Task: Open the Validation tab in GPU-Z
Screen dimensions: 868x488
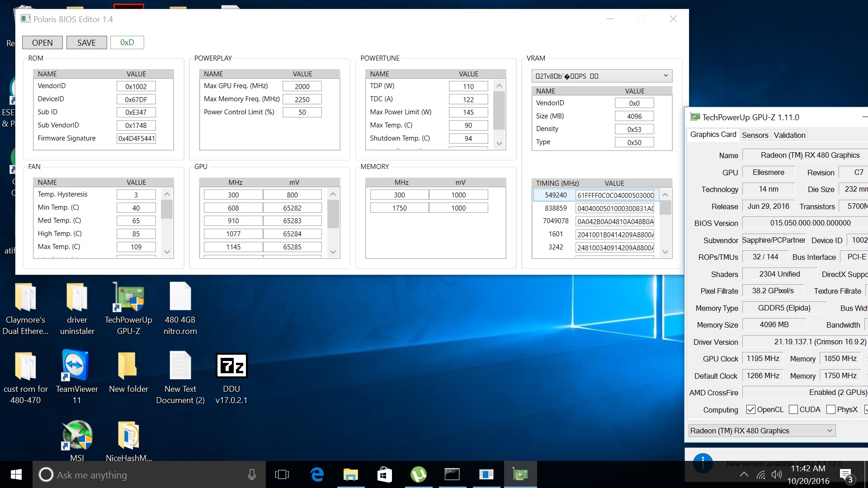Action: point(789,135)
